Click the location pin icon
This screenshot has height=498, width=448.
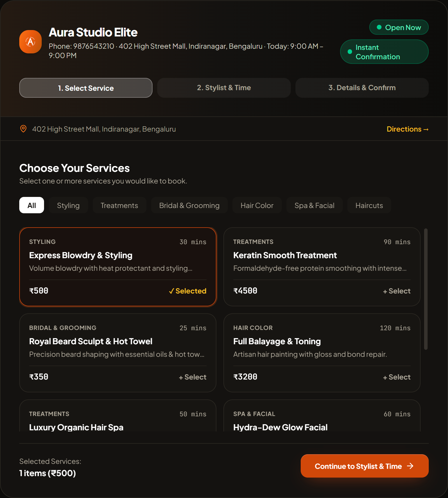[23, 129]
